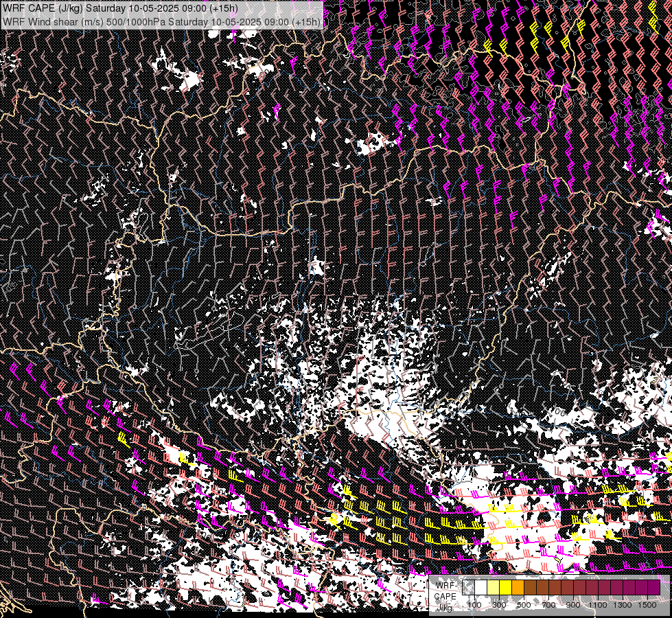
Task: Click the WRF Wind shear title line
Action: tap(161, 21)
